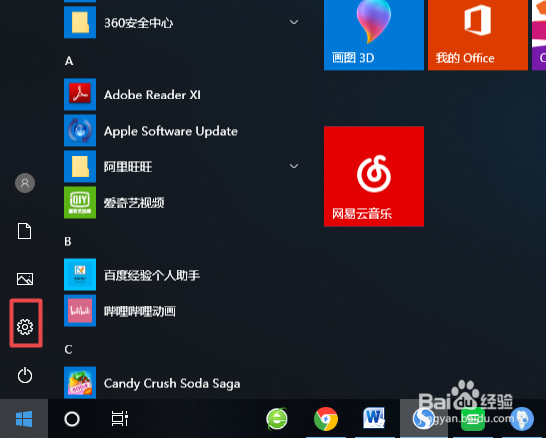Open the 我的 Office tile
The height and width of the screenshot is (438, 546).
478,35
